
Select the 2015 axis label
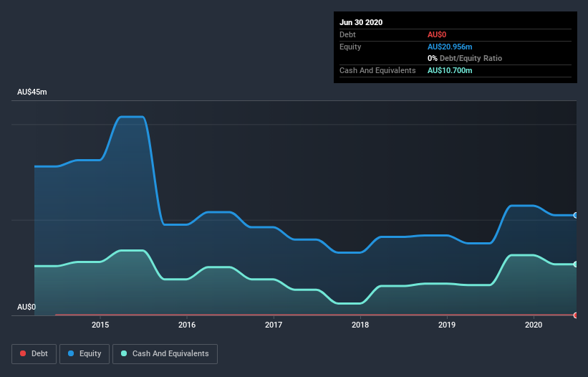(100, 325)
